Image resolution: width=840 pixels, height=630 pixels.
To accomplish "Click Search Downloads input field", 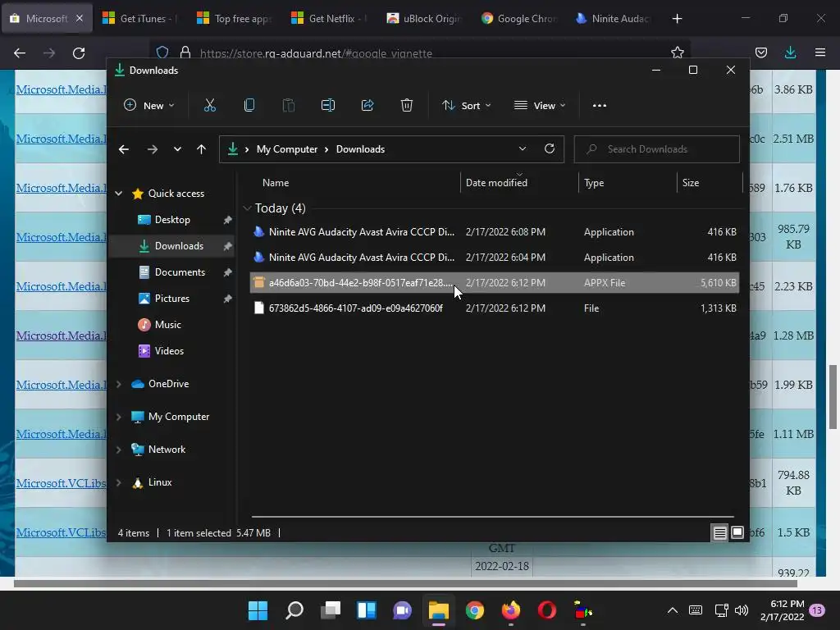I will coord(657,149).
